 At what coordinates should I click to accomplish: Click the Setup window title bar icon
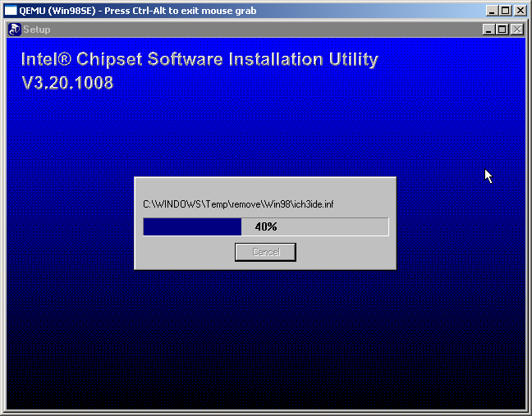point(14,30)
